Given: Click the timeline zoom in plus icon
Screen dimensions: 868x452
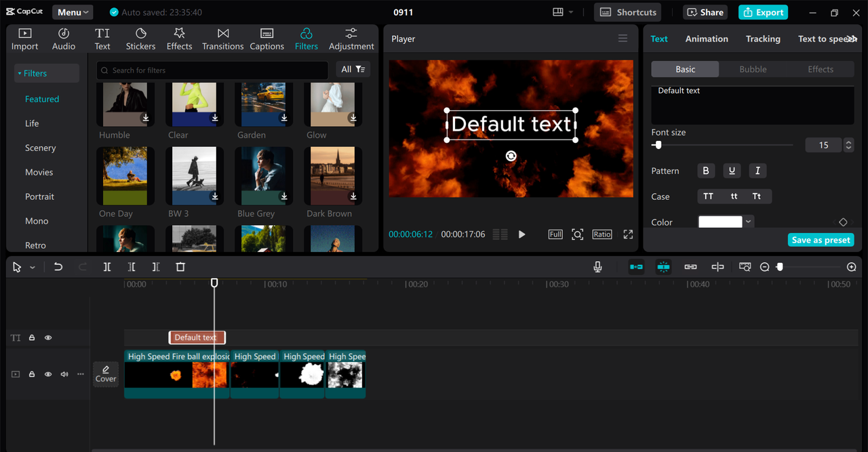Looking at the screenshot, I should 852,267.
